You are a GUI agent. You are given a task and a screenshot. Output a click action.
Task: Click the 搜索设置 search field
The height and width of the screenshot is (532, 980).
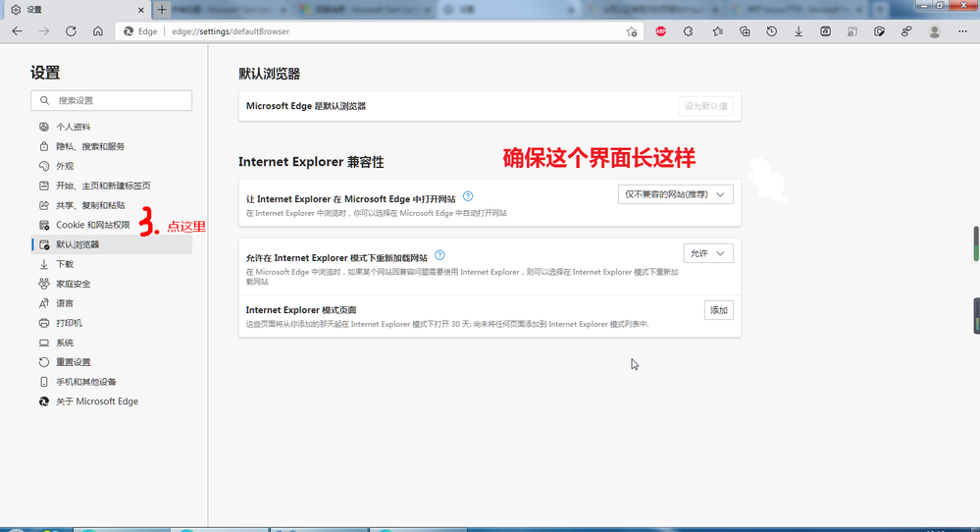point(111,100)
